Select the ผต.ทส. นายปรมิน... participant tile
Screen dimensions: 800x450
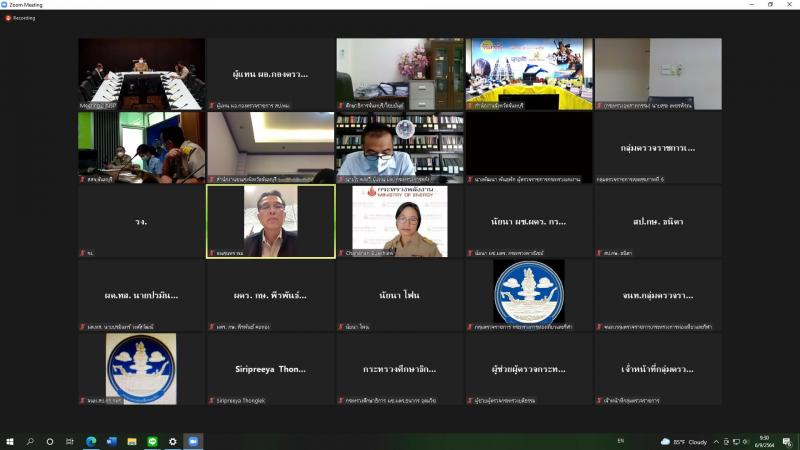coord(142,295)
